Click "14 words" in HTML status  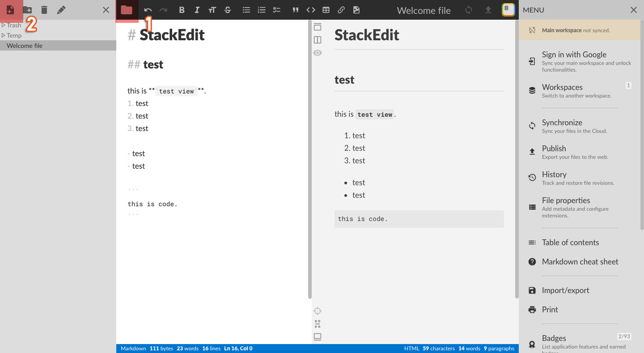[x=470, y=349]
